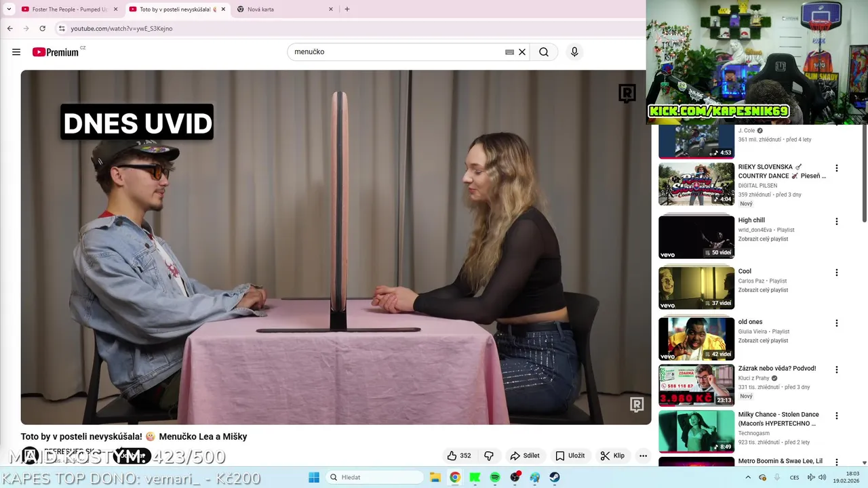Start voice search with microphone
This screenshot has height=488, width=868.
coord(574,52)
